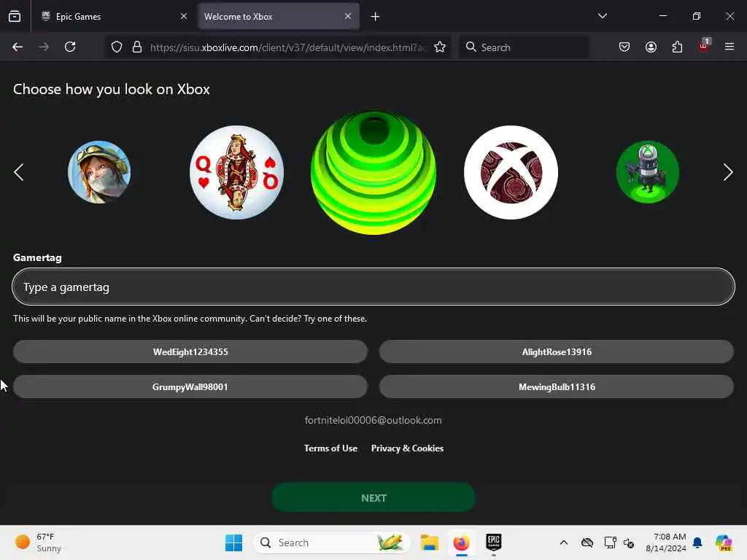Click the xboxlive URL address bar
Image resolution: width=747 pixels, height=560 pixels.
point(287,47)
